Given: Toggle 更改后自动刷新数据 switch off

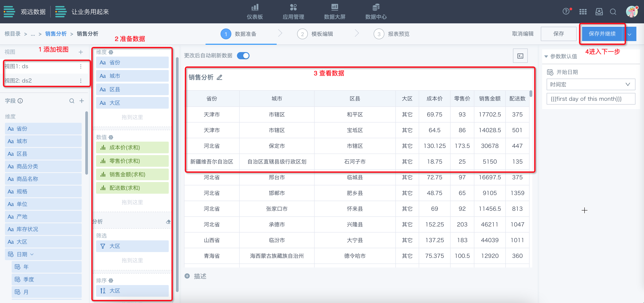Looking at the screenshot, I should pyautogui.click(x=243, y=55).
